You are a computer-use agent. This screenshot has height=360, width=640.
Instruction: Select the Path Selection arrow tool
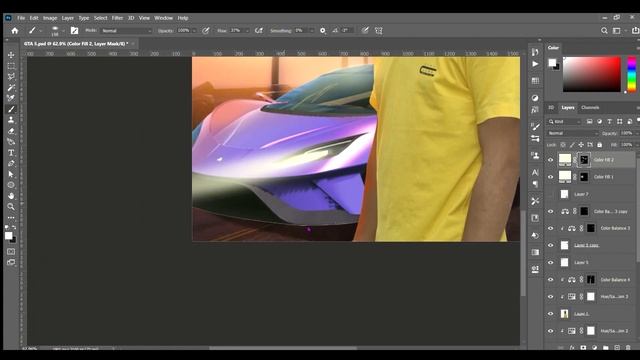coord(11,174)
